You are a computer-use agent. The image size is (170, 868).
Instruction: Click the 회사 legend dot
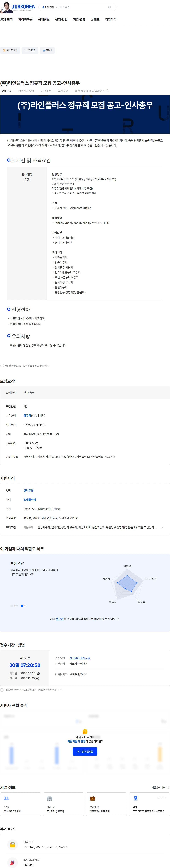12,606
